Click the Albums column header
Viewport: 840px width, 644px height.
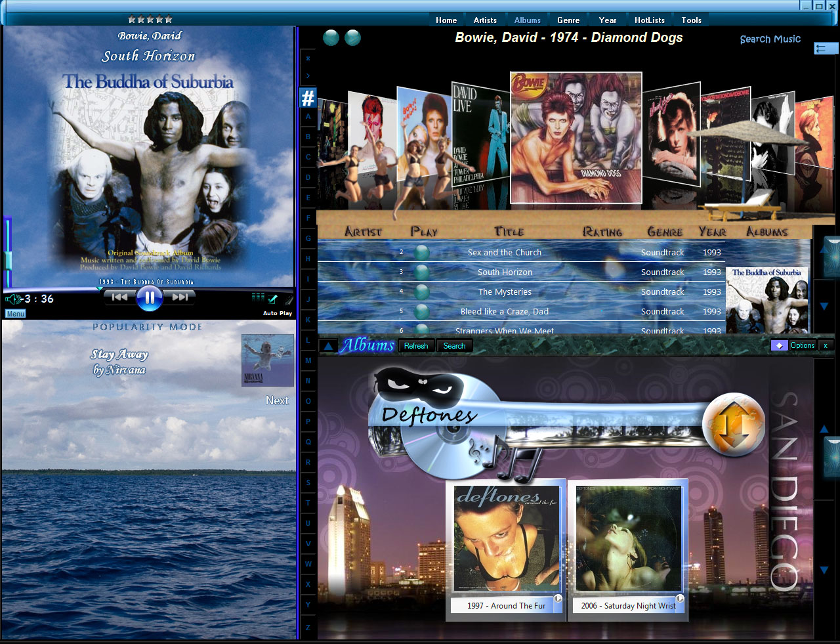coord(766,231)
